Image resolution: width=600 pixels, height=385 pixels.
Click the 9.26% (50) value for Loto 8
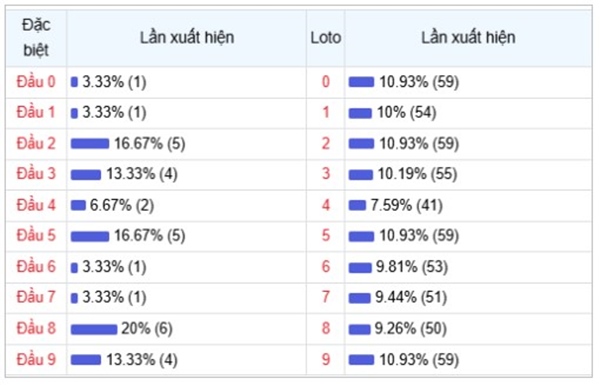[411, 328]
